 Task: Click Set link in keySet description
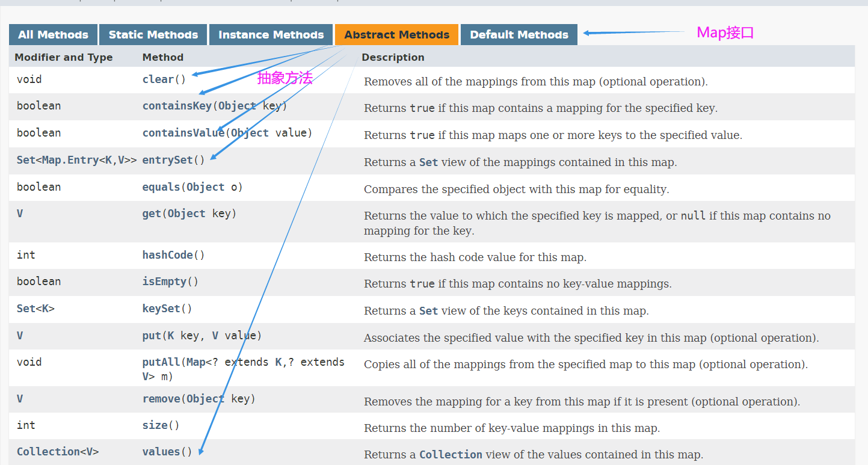pyautogui.click(x=428, y=311)
